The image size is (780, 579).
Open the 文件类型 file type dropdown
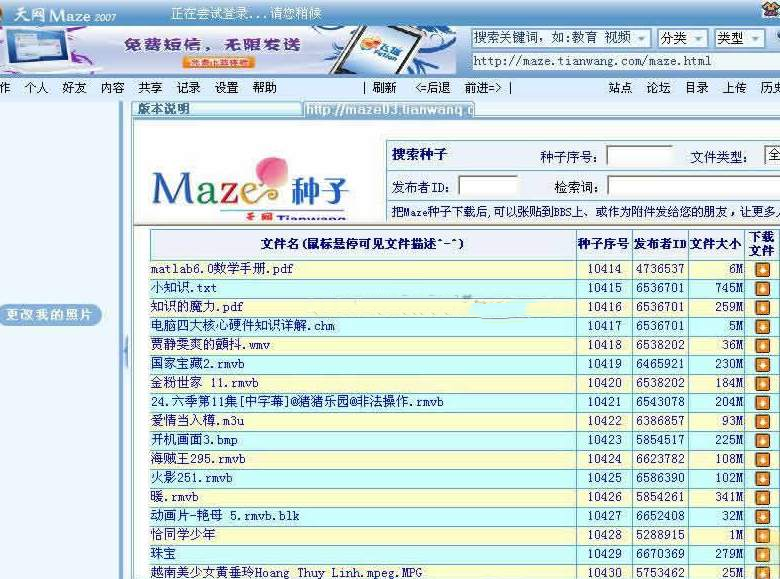772,155
